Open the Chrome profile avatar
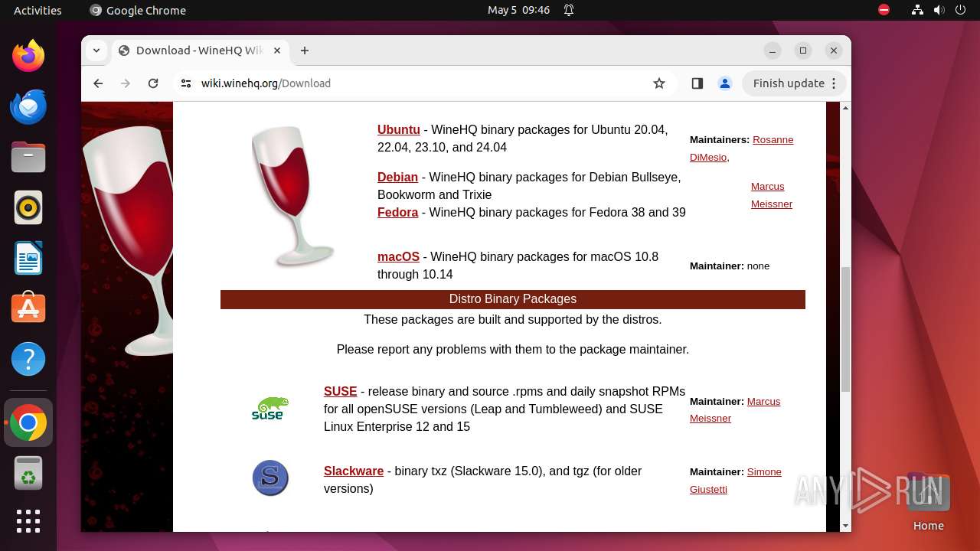The width and height of the screenshot is (980, 551). (725, 83)
